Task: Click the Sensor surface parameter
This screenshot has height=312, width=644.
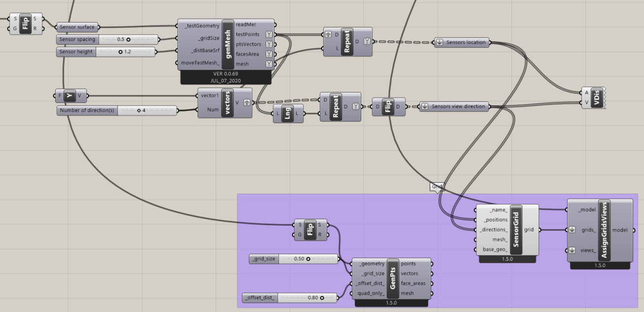Action: [78, 27]
